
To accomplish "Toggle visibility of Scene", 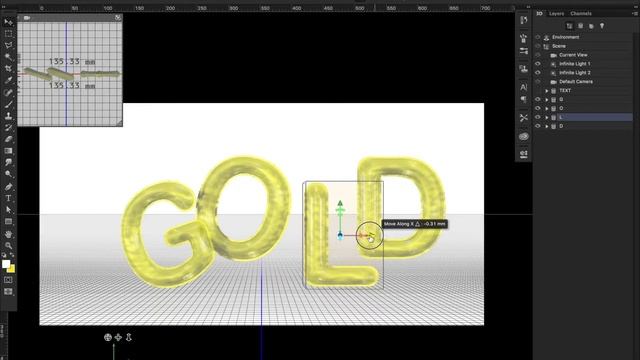I will [538, 46].
